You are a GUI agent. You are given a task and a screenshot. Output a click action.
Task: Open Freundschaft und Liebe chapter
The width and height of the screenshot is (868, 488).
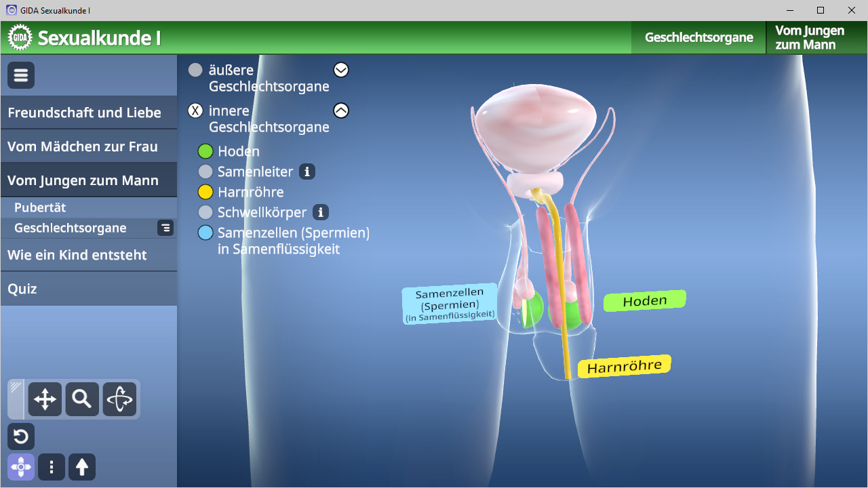[x=89, y=113]
